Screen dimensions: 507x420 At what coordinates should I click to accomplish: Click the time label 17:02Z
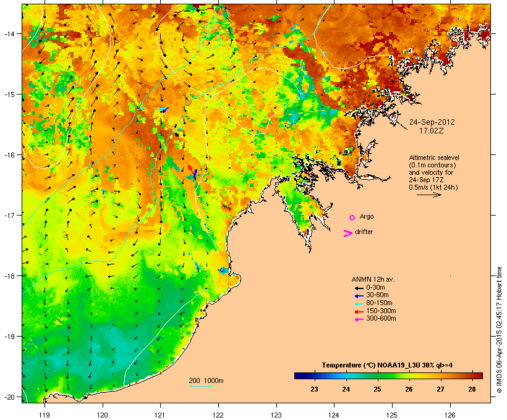click(432, 131)
